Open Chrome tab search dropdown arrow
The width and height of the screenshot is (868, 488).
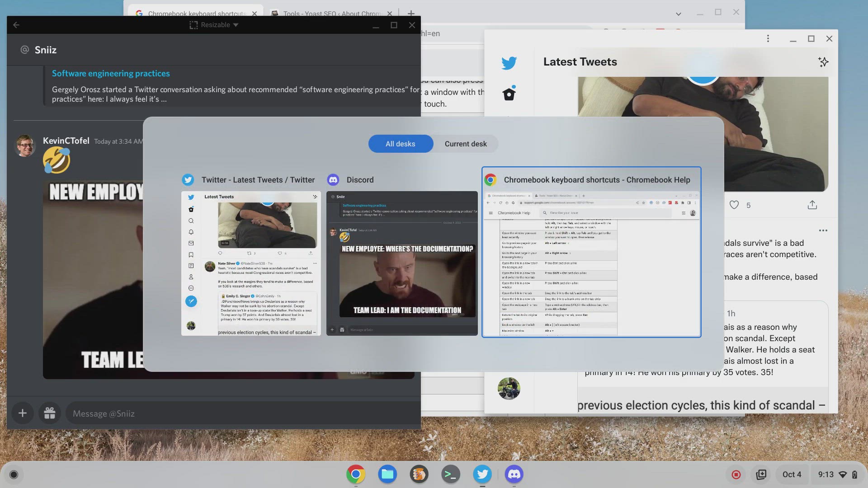point(678,14)
